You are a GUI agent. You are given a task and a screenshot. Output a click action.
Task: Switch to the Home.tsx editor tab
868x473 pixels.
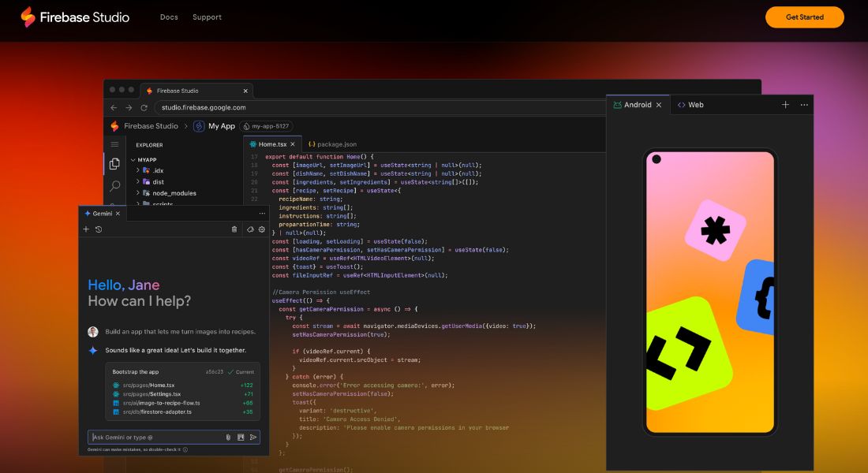tap(271, 144)
